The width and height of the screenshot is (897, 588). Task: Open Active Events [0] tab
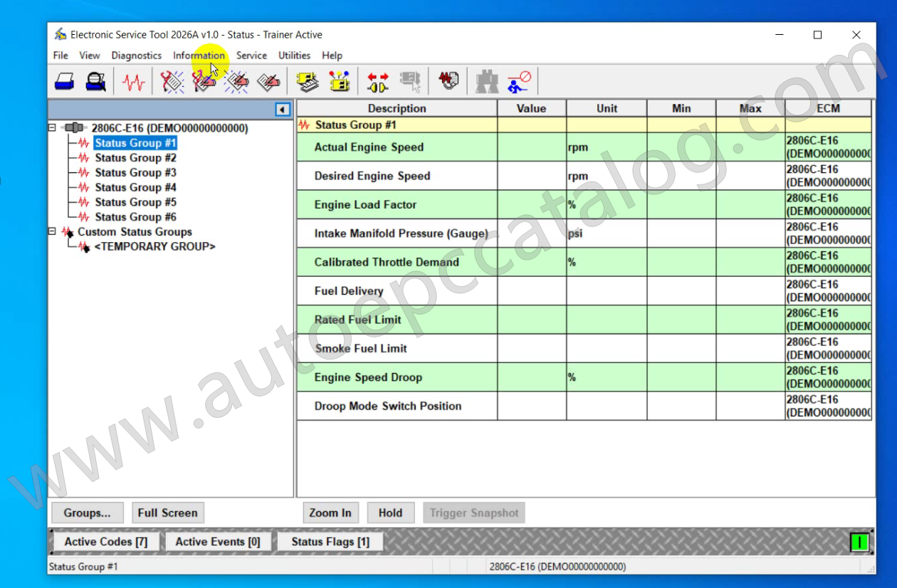(x=218, y=542)
